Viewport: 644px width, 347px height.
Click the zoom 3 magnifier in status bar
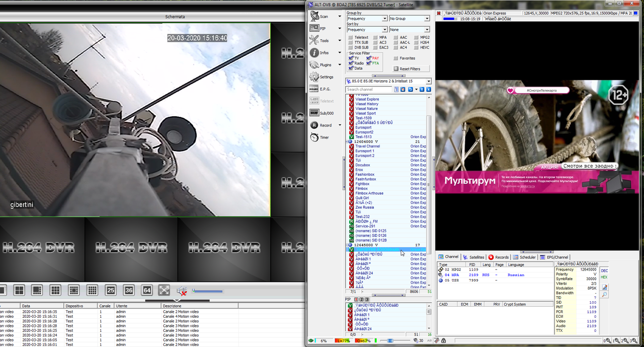click(633, 341)
